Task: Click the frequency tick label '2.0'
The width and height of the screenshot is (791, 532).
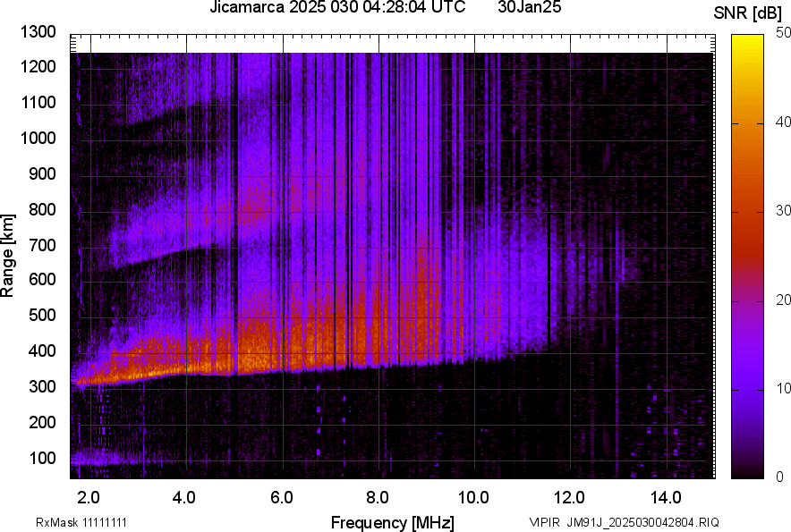Action: pos(89,498)
